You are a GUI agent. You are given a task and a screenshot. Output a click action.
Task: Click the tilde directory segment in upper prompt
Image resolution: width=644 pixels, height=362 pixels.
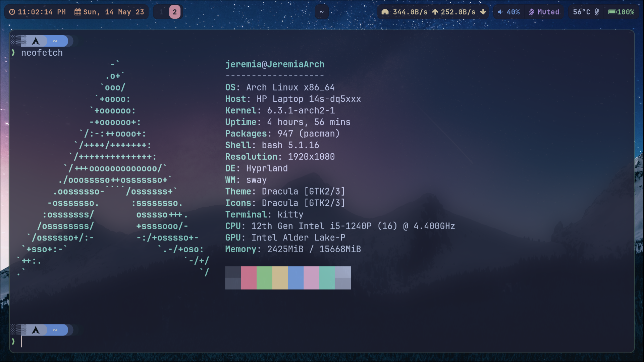[55, 41]
